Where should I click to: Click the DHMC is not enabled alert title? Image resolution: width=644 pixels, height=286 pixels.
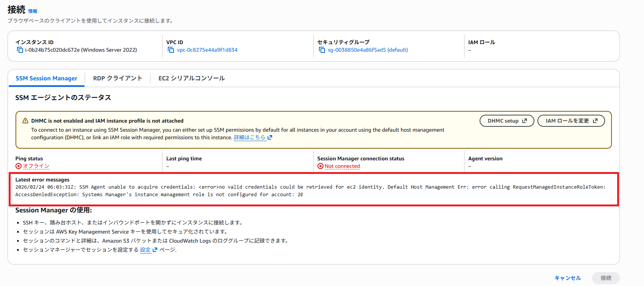(107, 121)
